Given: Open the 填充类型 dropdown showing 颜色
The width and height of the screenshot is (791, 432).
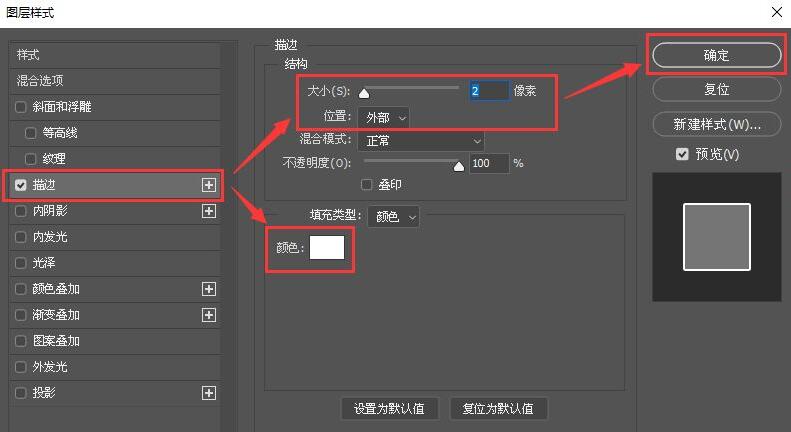Looking at the screenshot, I should coord(393,217).
